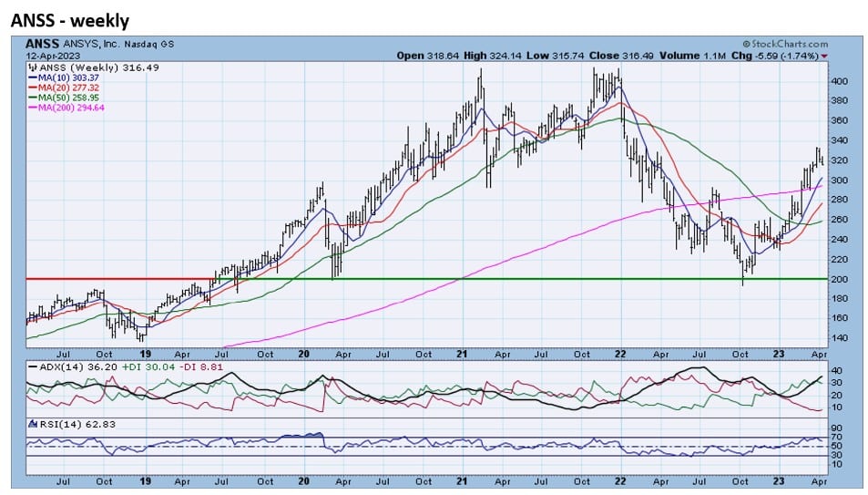
Task: Click the 140 price axis label
Action: (x=840, y=338)
